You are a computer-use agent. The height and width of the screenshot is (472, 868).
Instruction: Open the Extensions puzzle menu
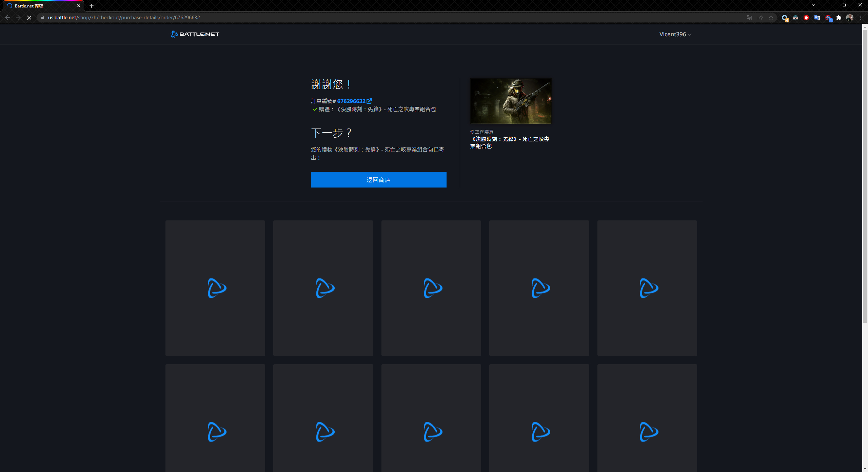click(x=839, y=18)
